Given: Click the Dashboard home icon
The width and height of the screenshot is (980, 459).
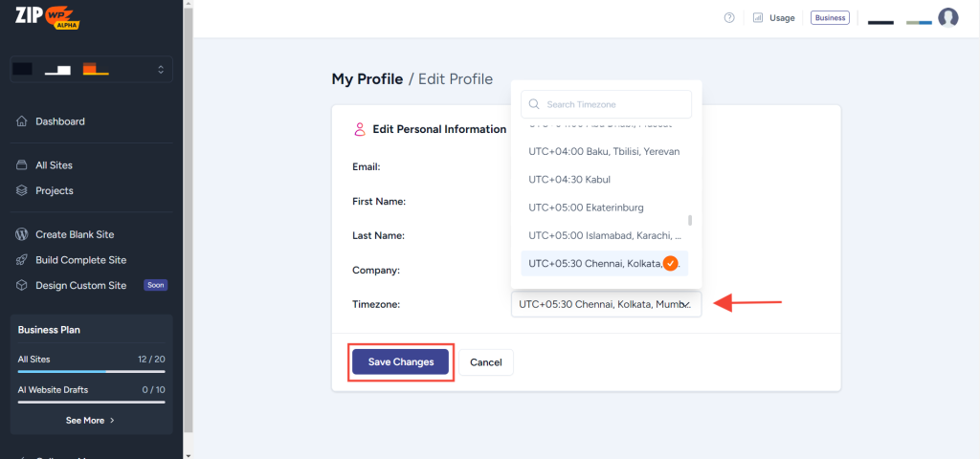Looking at the screenshot, I should coord(22,121).
